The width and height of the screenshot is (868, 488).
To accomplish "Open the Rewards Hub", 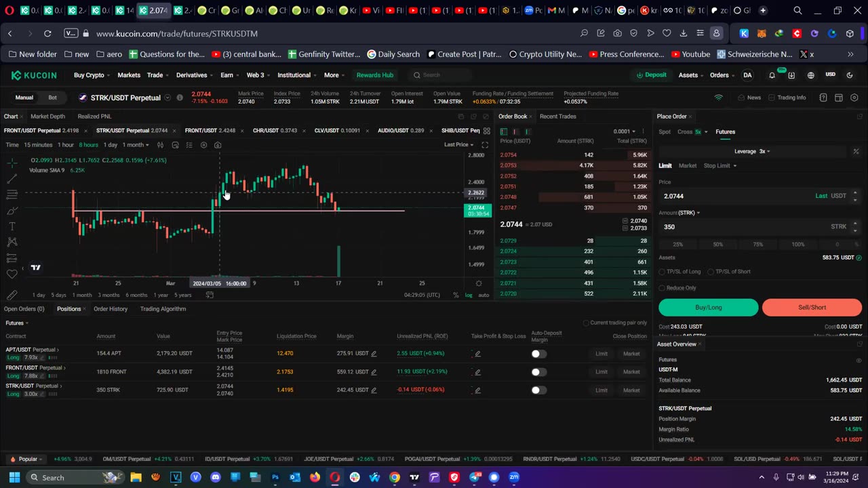I will 375,75.
